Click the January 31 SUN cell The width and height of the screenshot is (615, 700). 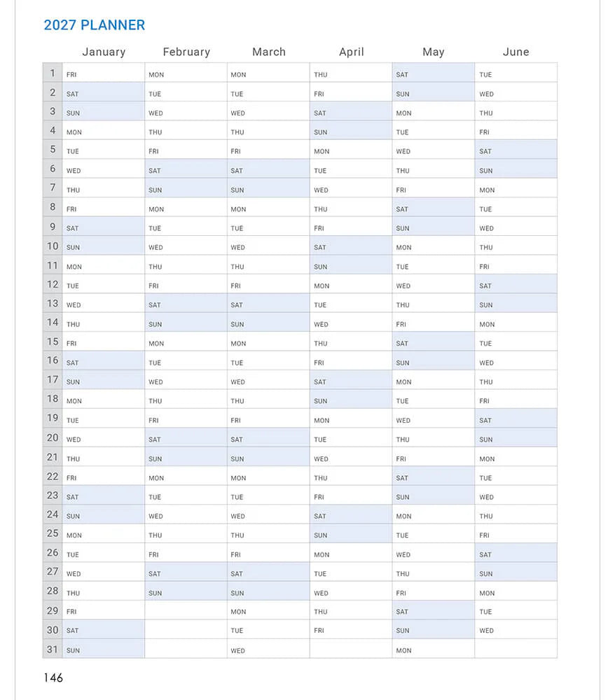coord(104,650)
